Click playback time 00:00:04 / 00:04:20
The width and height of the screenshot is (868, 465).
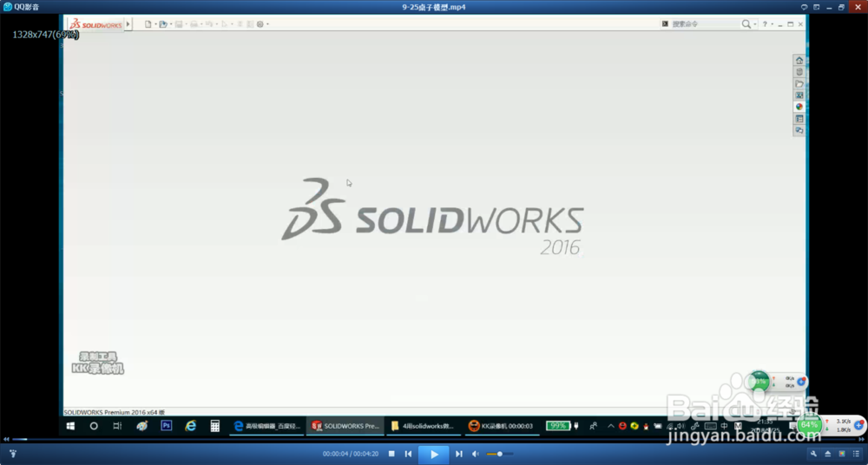(x=351, y=454)
